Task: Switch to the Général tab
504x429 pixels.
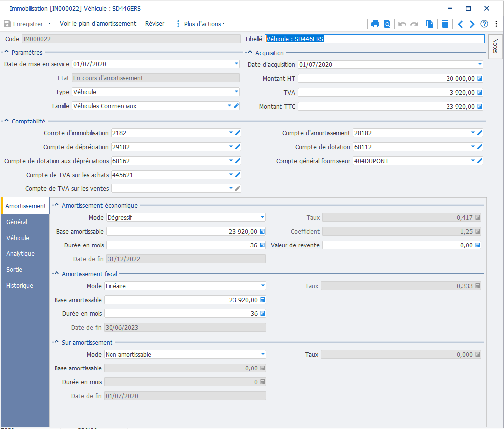Action: coord(25,222)
